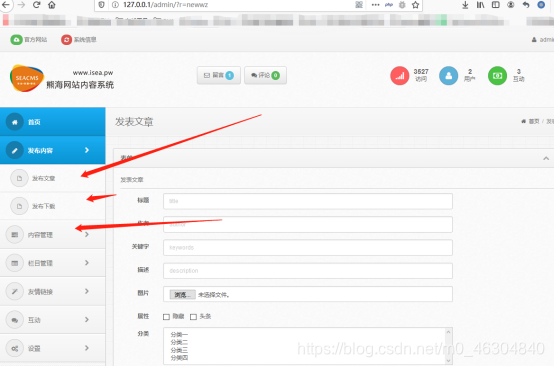Viewport: 554px width, 367px height.
Task: Click the 互动 chat bubble sidebar icon
Action: 14,320
